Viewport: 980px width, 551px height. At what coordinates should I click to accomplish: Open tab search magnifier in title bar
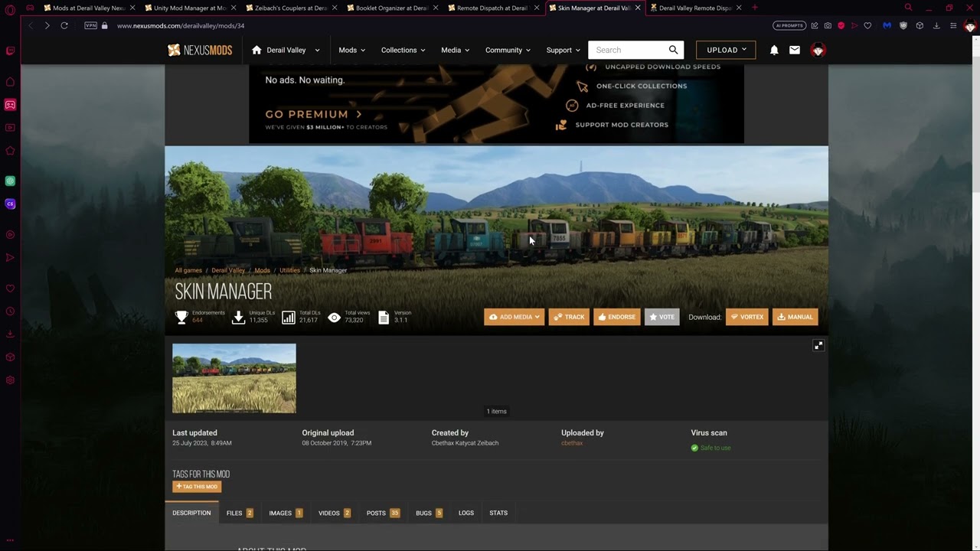click(x=908, y=8)
